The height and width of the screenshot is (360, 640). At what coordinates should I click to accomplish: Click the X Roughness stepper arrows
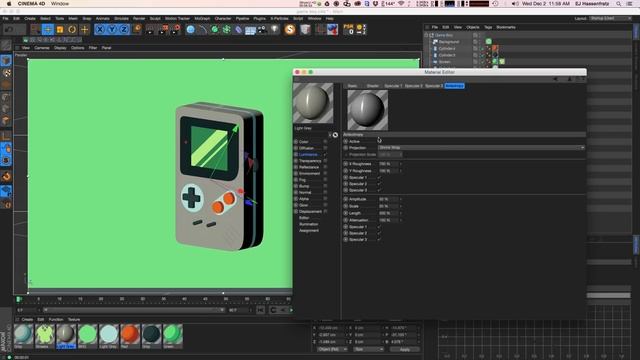[400, 164]
